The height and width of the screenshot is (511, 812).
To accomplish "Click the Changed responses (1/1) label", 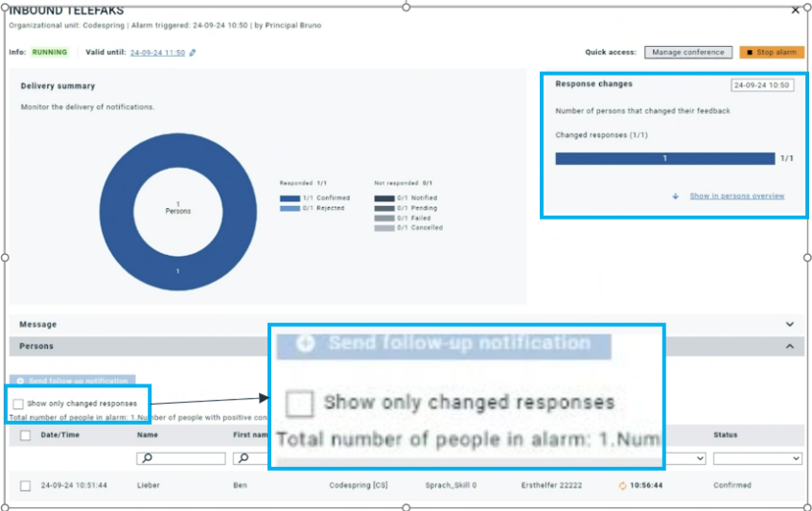I will 602,135.
